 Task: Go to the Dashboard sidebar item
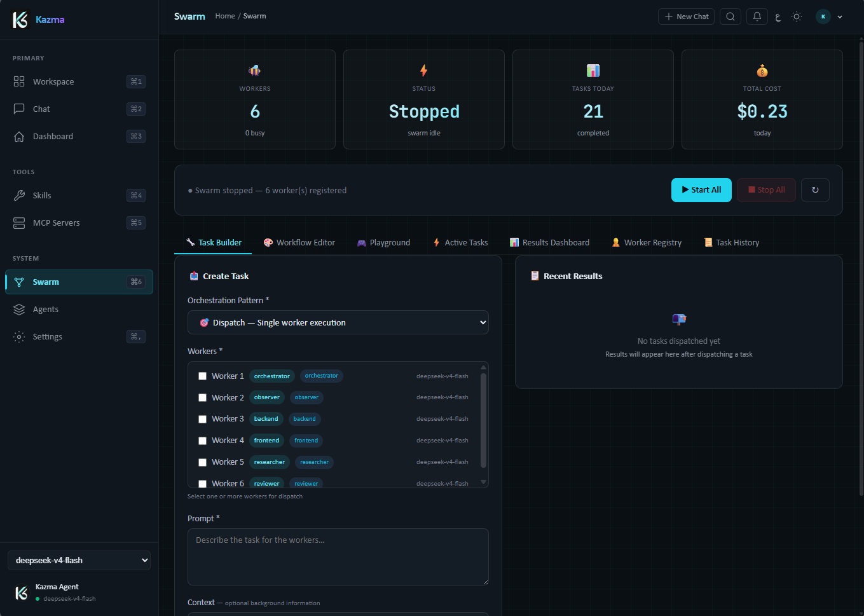pos(79,136)
